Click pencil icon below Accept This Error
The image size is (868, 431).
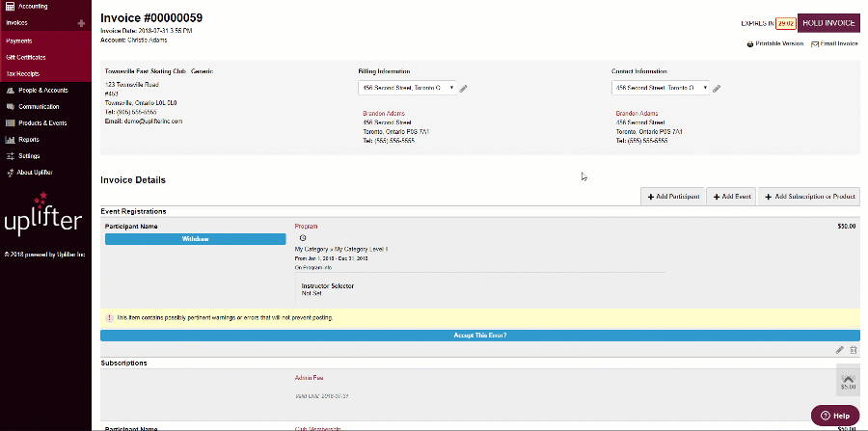click(x=840, y=350)
